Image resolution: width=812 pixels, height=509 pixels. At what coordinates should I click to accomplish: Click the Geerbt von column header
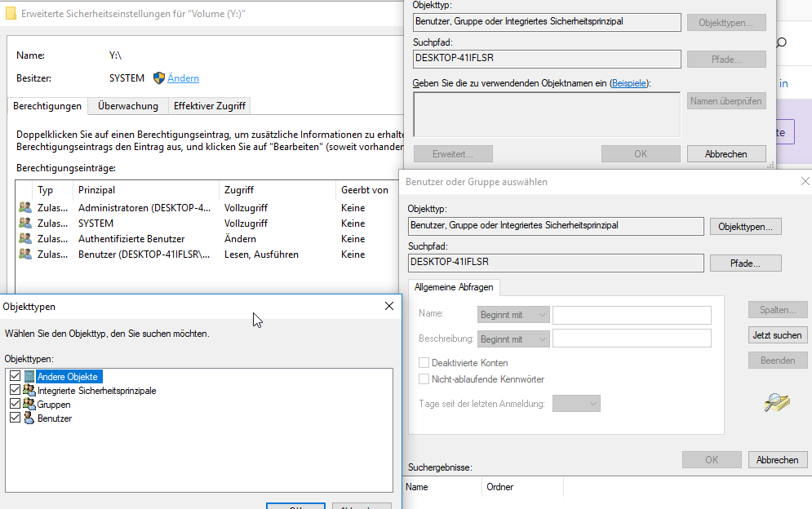click(365, 190)
